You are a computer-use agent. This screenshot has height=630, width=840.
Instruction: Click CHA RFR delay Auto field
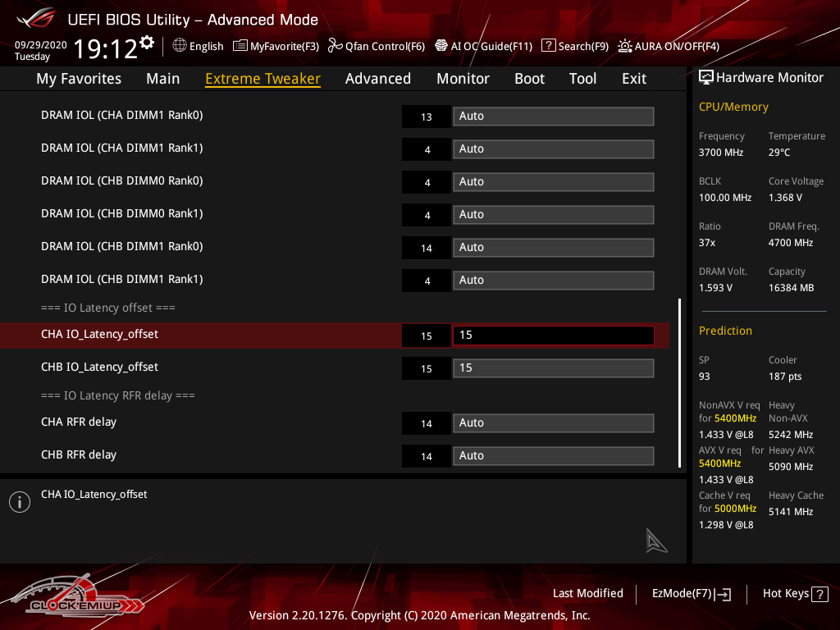click(x=553, y=423)
